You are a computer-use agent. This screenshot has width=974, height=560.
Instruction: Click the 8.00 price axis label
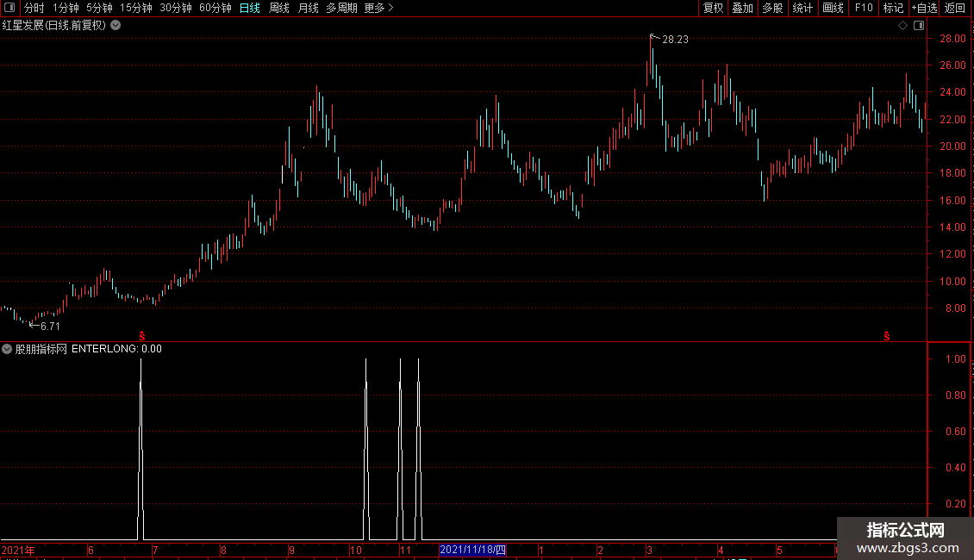point(955,308)
